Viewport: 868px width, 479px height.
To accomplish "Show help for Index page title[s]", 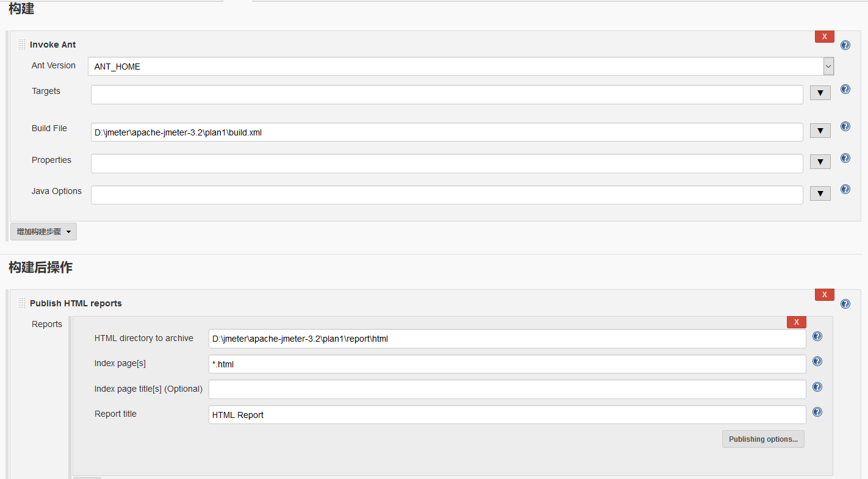I will (x=817, y=387).
